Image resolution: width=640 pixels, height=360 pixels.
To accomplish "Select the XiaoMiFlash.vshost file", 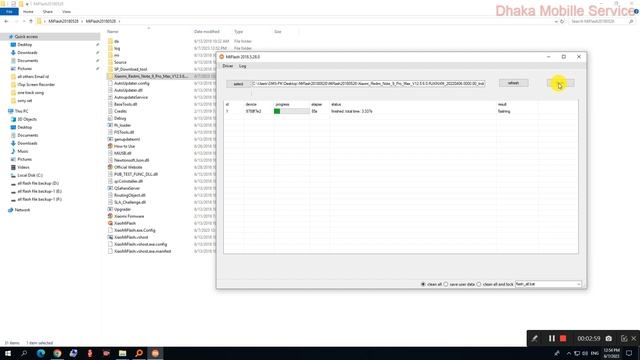I will coord(131,237).
